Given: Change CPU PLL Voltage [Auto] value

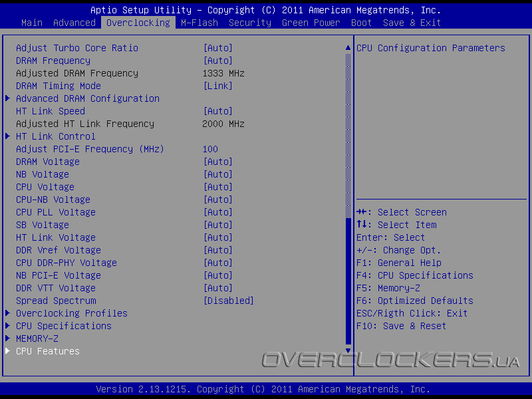Looking at the screenshot, I should coord(218,212).
